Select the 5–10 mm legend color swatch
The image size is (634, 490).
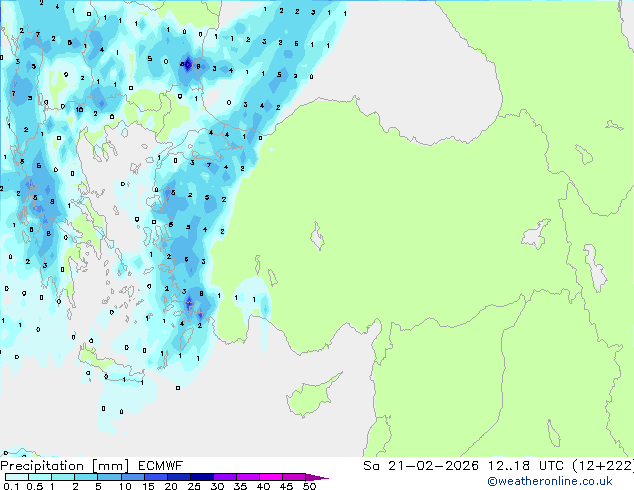coord(109,477)
